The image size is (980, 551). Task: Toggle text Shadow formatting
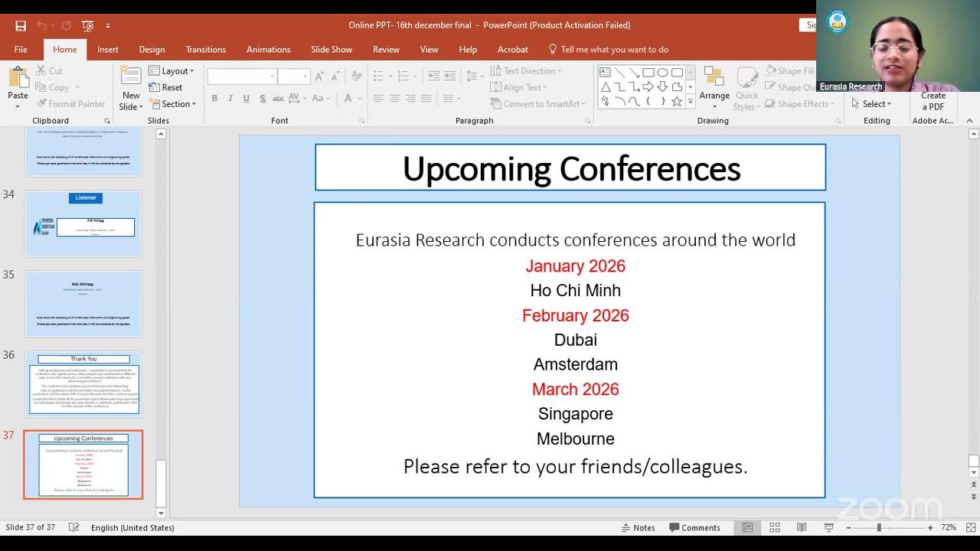point(263,98)
